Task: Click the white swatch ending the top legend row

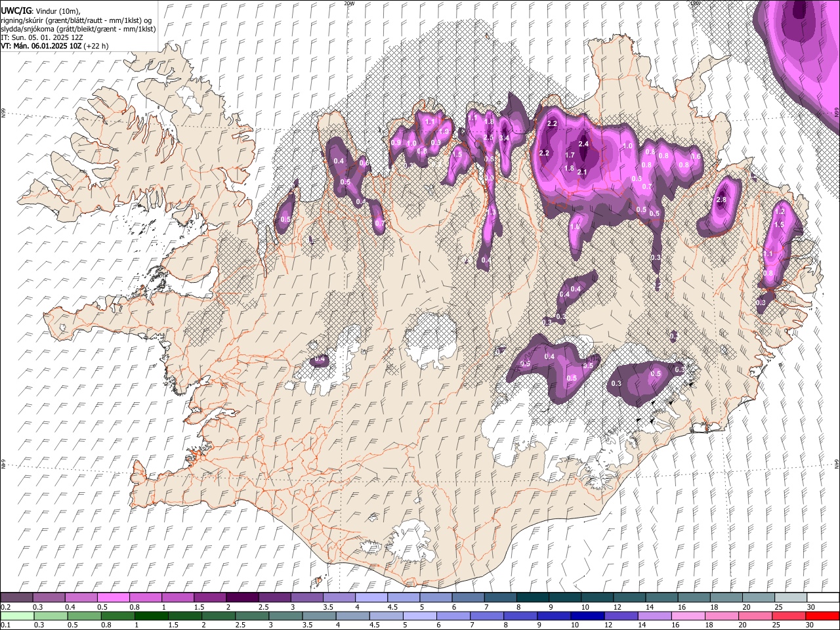Action: (822, 598)
